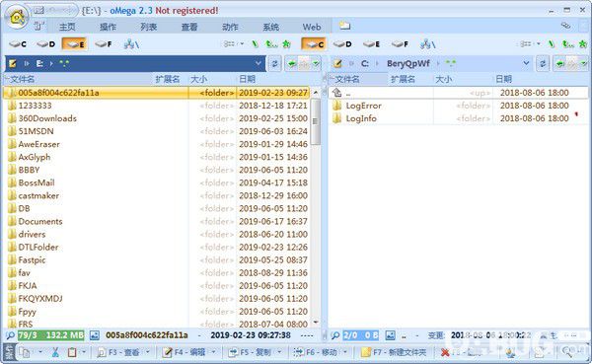Click the F7 新建文件夹 button
592x364 pixels.
[394, 352]
